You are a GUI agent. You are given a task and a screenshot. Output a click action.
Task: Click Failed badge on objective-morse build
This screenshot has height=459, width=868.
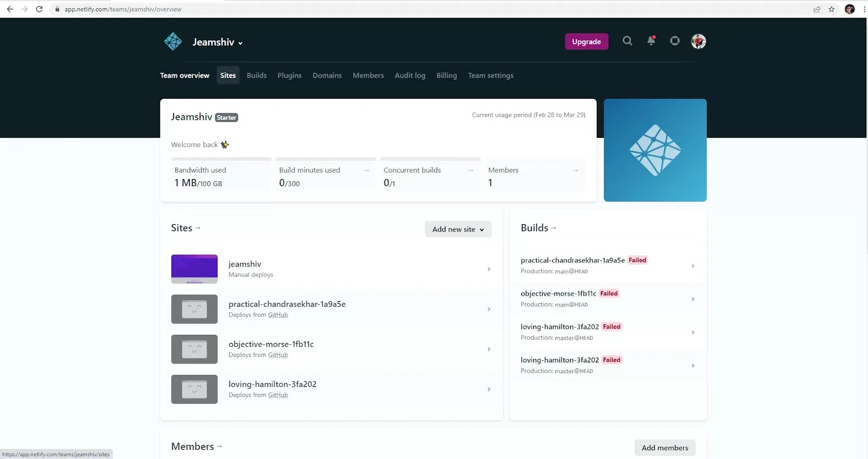609,294
